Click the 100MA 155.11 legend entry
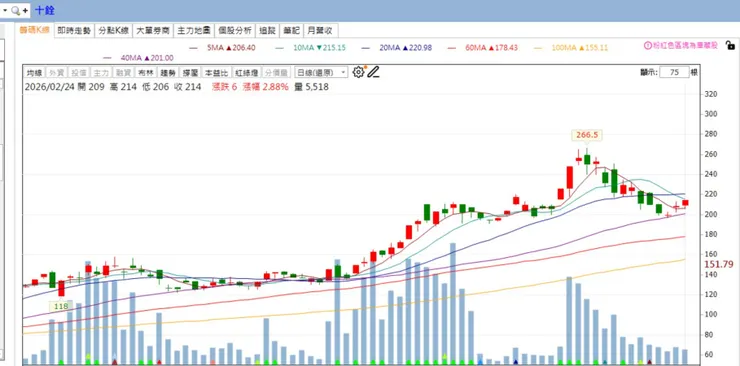740x366 pixels. click(571, 48)
